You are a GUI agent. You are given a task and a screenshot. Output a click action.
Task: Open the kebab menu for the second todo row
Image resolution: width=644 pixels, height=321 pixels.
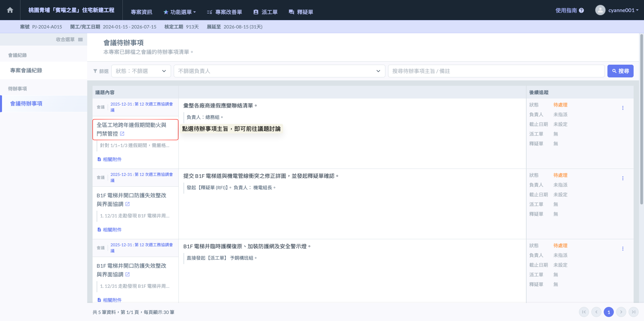click(623, 178)
